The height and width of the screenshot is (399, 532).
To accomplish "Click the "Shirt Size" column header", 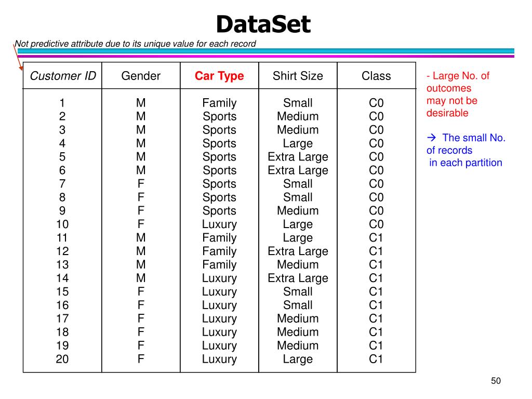I will pyautogui.click(x=298, y=76).
